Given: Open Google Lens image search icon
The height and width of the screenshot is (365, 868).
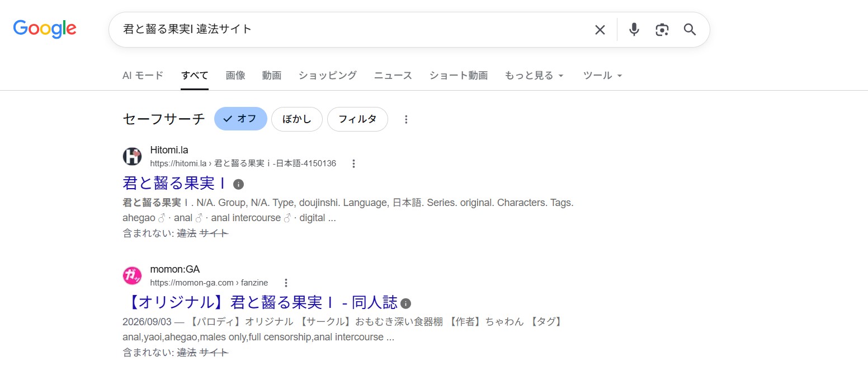Looking at the screenshot, I should (662, 30).
